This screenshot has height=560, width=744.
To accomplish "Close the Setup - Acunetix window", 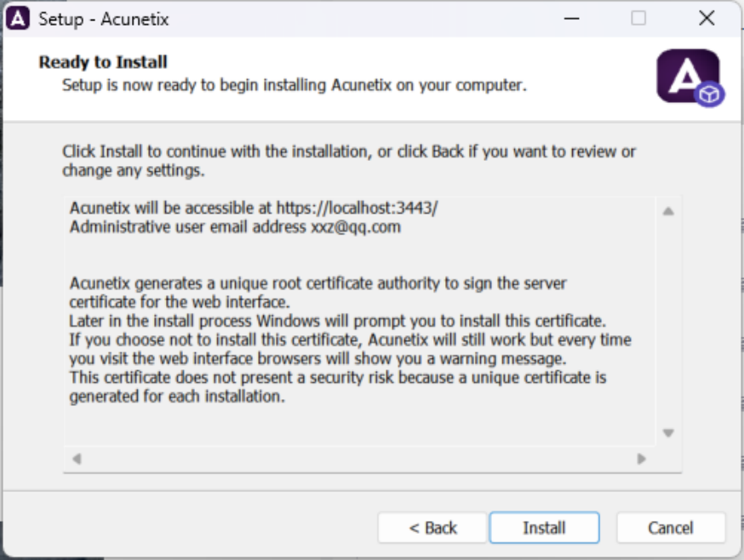I will click(707, 19).
